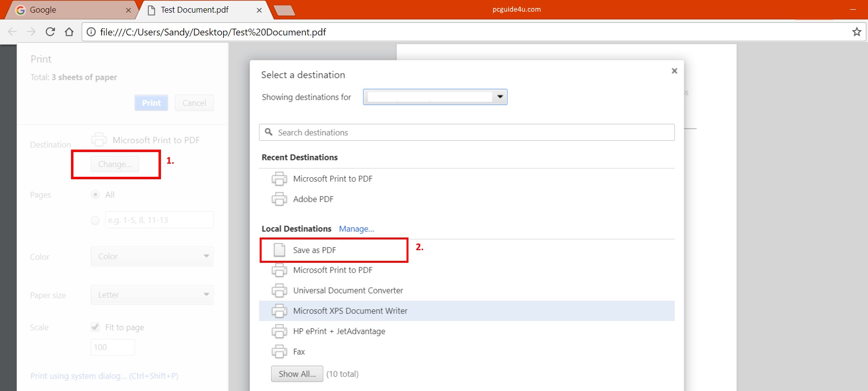Click the Adobe PDF printer icon
The image size is (868, 391).
(x=279, y=199)
